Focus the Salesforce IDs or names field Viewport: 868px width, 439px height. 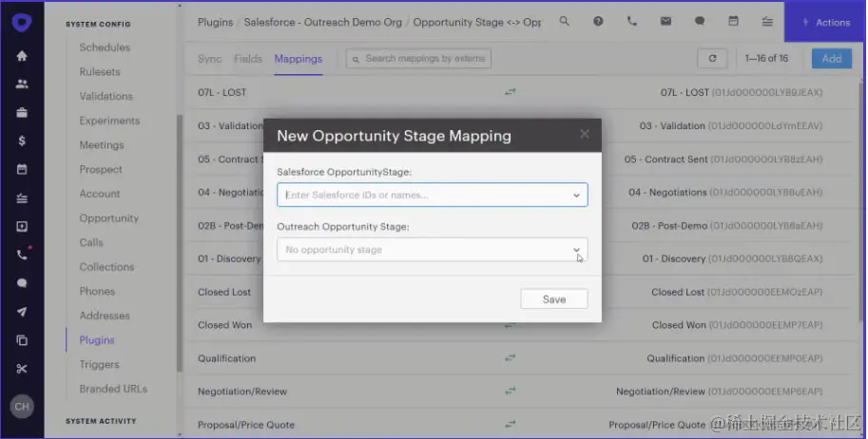click(x=432, y=195)
